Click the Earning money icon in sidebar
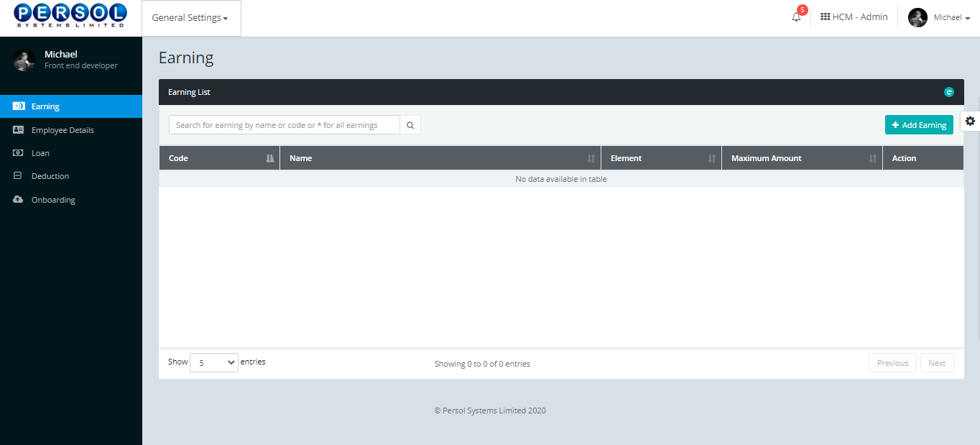 pos(19,106)
